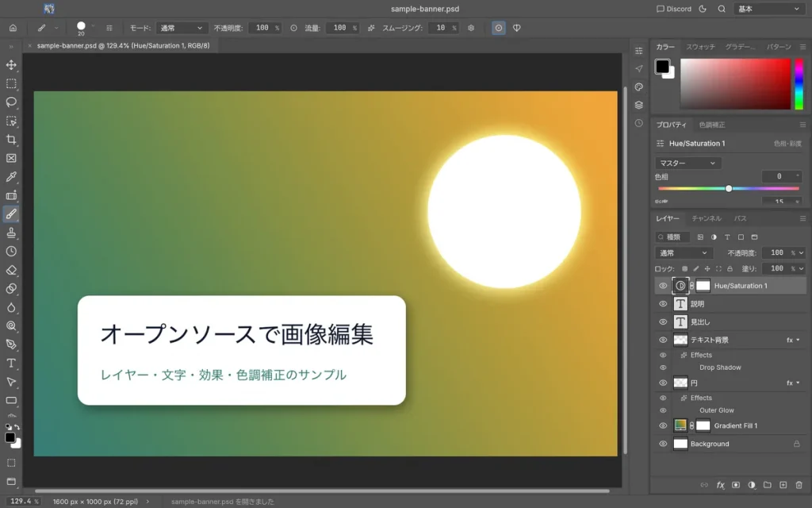
Task: Add a layer mask
Action: (x=736, y=485)
